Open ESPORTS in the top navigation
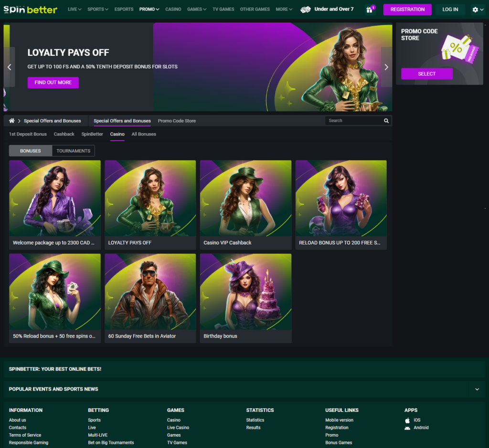Viewport: 489px width, 448px height. point(124,10)
